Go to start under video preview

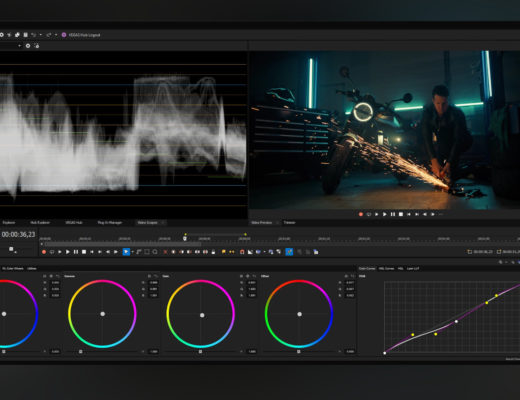pos(409,214)
